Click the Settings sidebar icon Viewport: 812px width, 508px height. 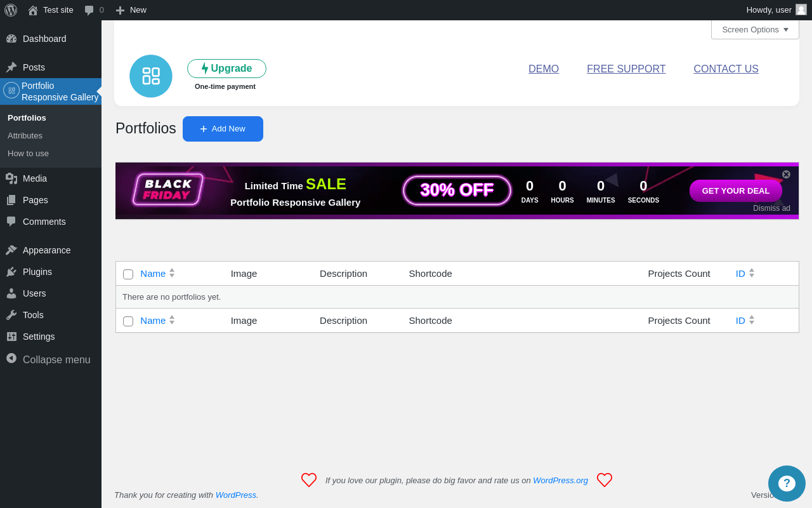click(x=11, y=337)
